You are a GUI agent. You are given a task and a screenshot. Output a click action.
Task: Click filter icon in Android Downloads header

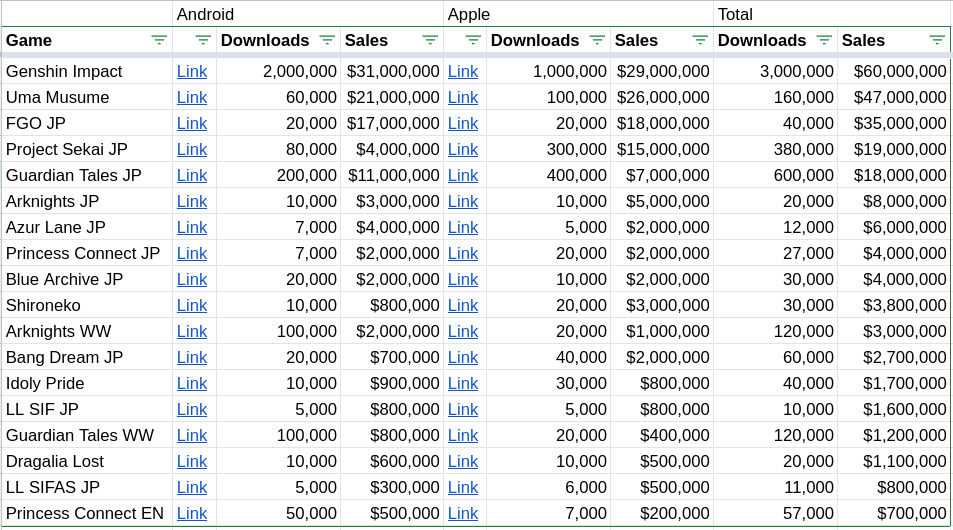327,40
